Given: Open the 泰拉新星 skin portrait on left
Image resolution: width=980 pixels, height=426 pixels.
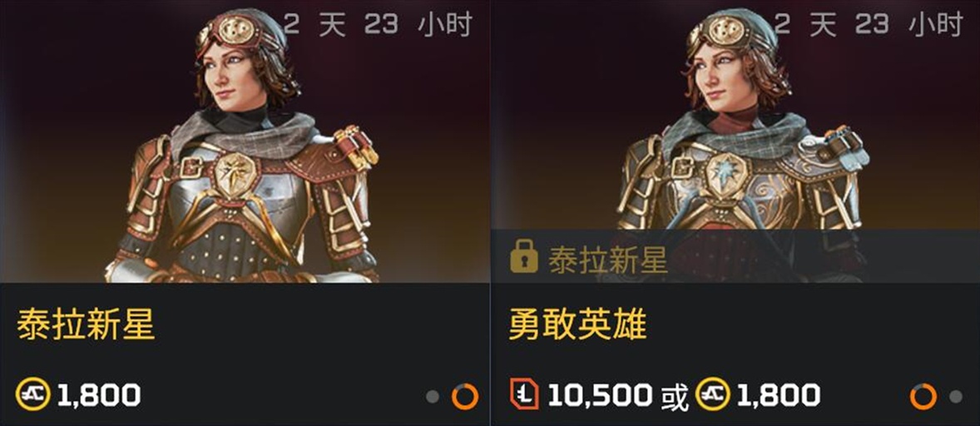Looking at the screenshot, I should point(245,141).
